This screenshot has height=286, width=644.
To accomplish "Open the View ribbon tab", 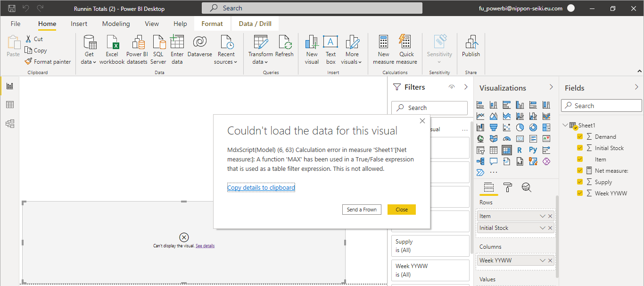I will coord(152,24).
